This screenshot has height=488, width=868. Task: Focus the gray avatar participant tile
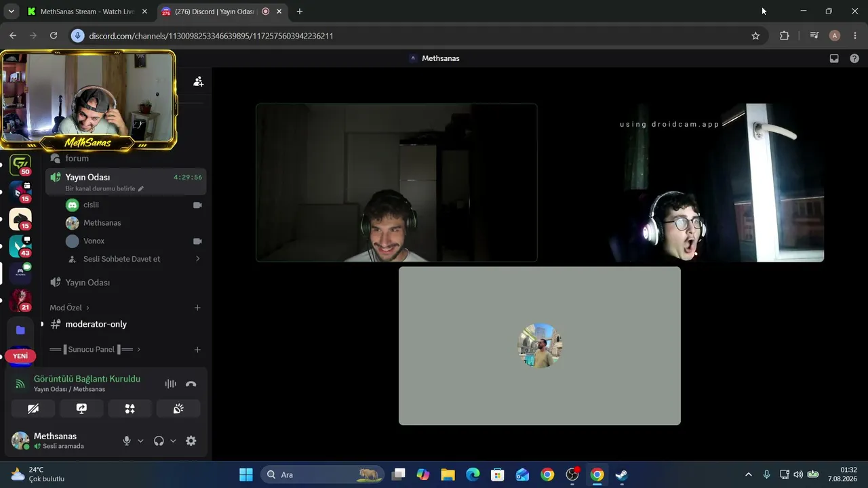tap(540, 346)
